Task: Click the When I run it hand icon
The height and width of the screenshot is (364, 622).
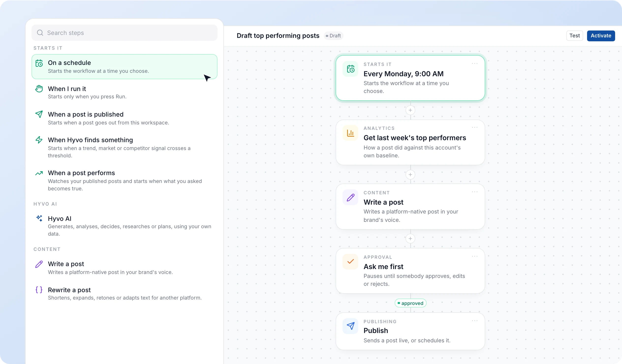Action: click(x=39, y=89)
